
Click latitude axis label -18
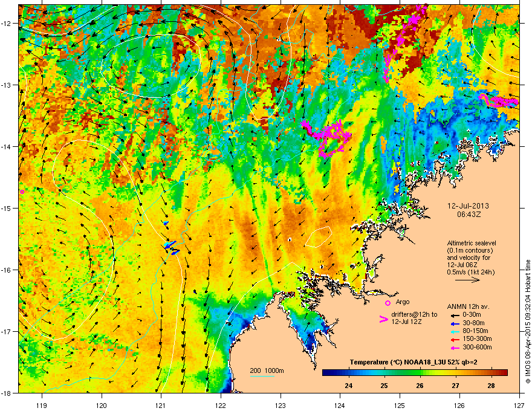7,393
